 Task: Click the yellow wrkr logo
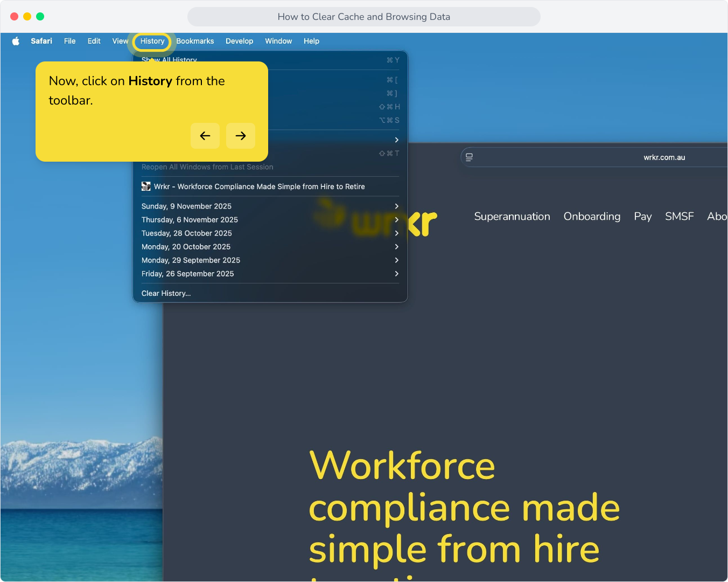[x=377, y=218]
